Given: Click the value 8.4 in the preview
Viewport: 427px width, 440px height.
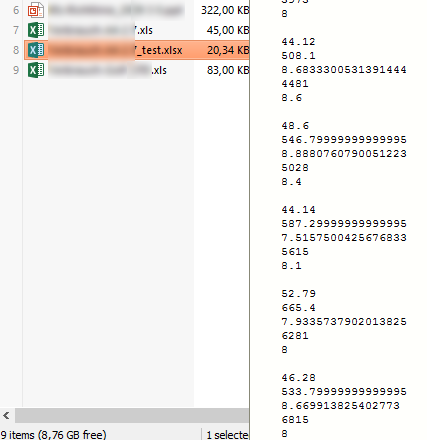Looking at the screenshot, I should pos(292,182).
